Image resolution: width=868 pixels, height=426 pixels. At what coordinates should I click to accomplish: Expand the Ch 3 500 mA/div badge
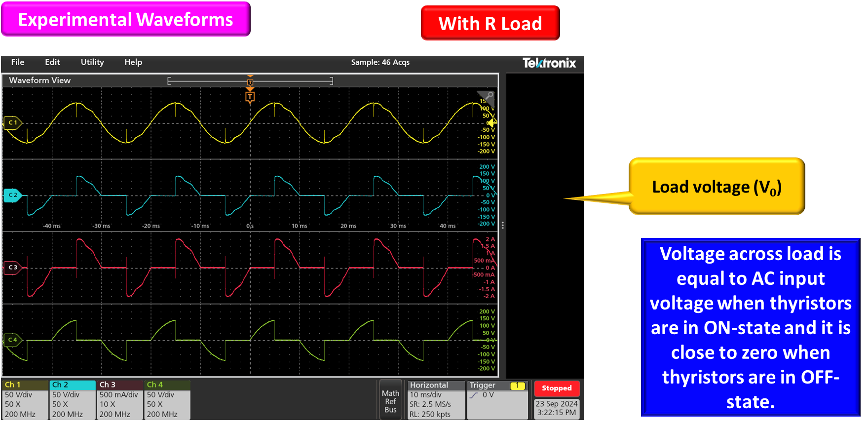[x=120, y=399]
